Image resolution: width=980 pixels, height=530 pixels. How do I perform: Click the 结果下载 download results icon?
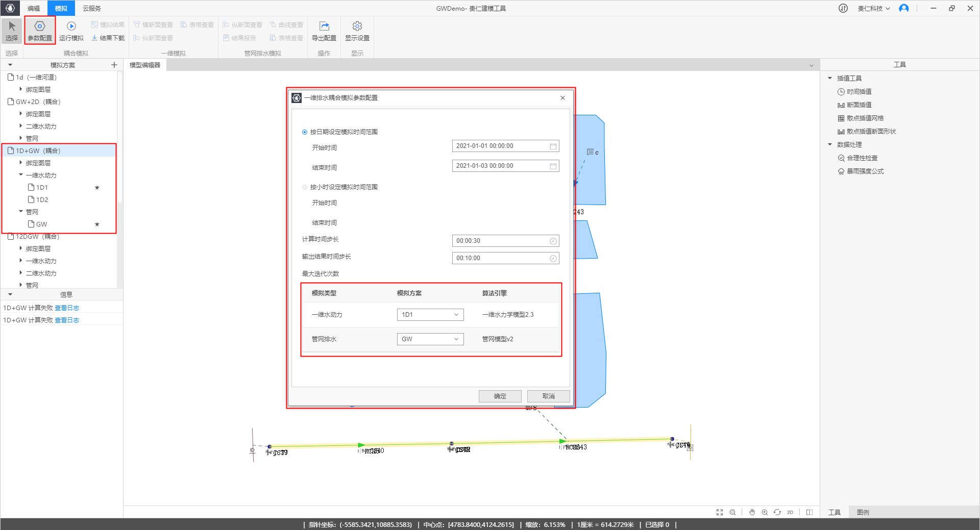pos(95,38)
